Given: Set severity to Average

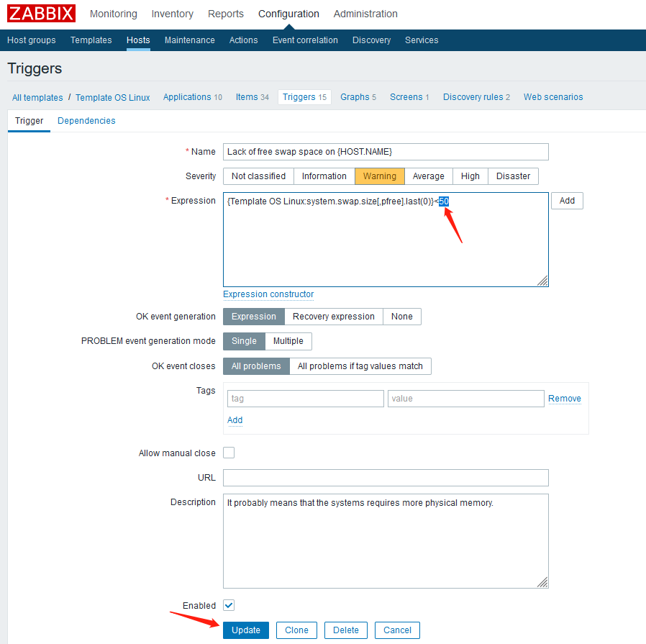Looking at the screenshot, I should click(x=429, y=176).
